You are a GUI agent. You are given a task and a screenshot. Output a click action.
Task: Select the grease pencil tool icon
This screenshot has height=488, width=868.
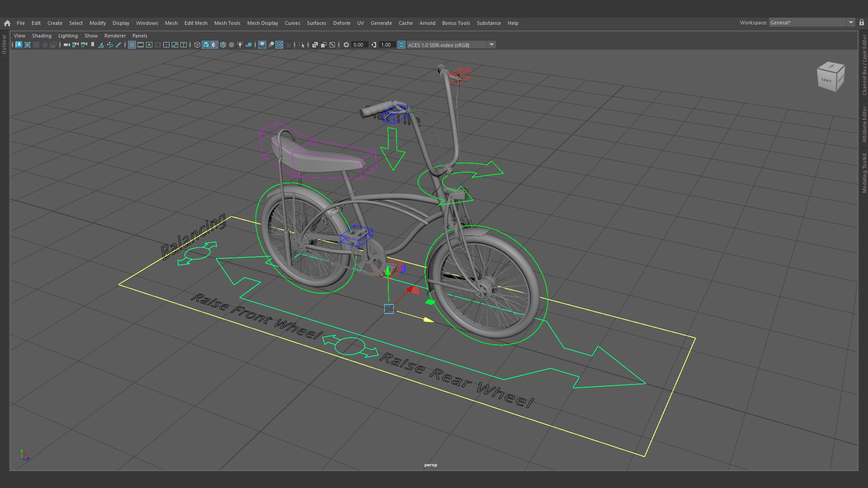[118, 45]
